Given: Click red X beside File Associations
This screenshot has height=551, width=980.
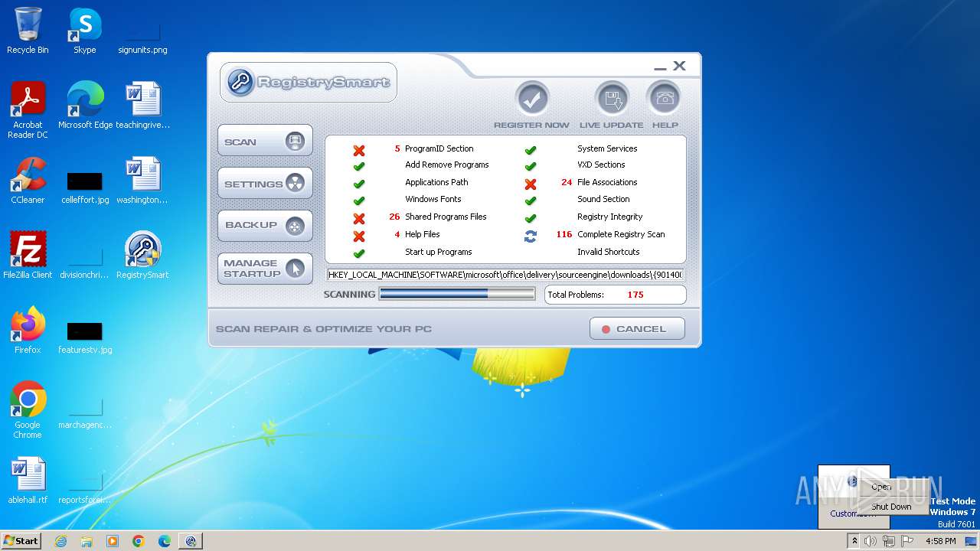Looking at the screenshot, I should coord(530,184).
